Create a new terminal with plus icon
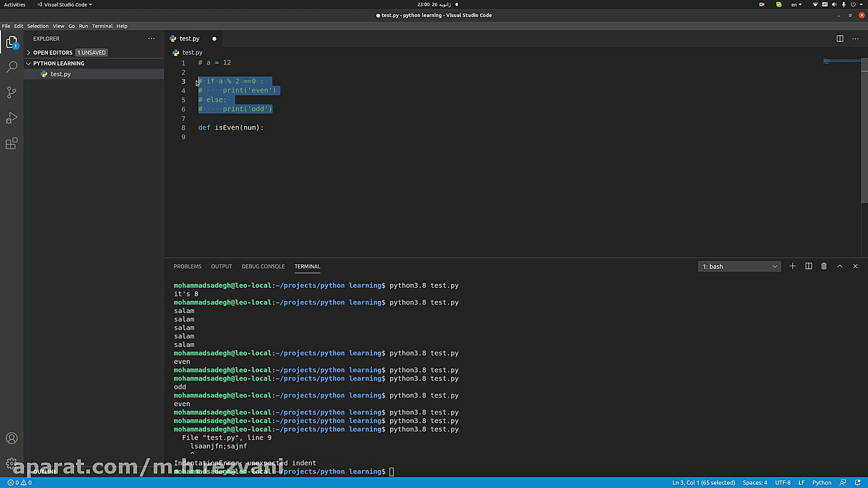 point(793,266)
